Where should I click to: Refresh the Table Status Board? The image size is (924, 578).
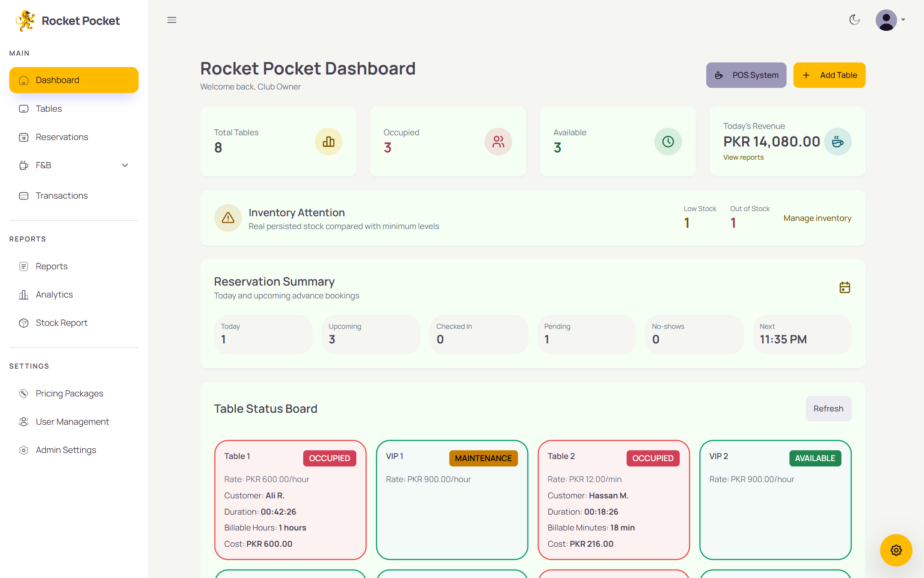click(828, 408)
